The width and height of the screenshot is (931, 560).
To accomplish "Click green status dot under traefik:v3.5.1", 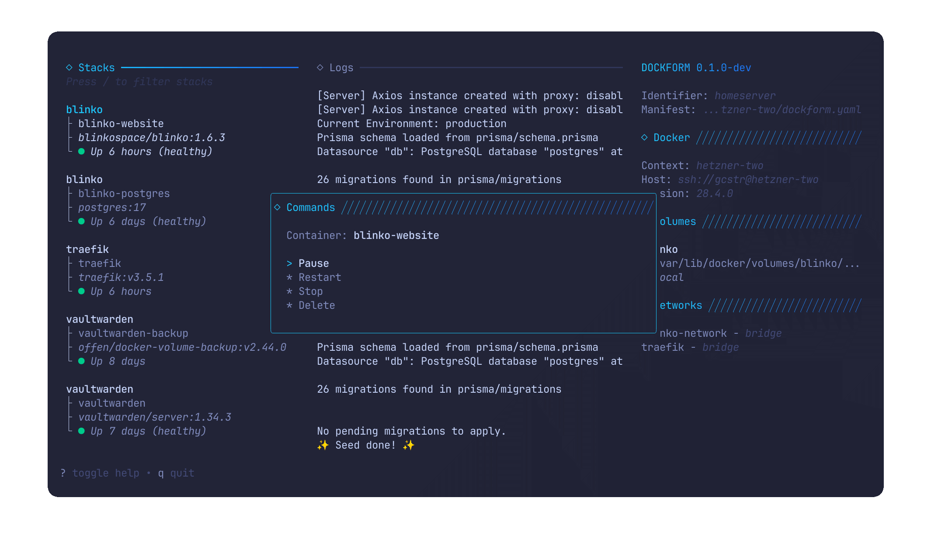I will click(81, 291).
